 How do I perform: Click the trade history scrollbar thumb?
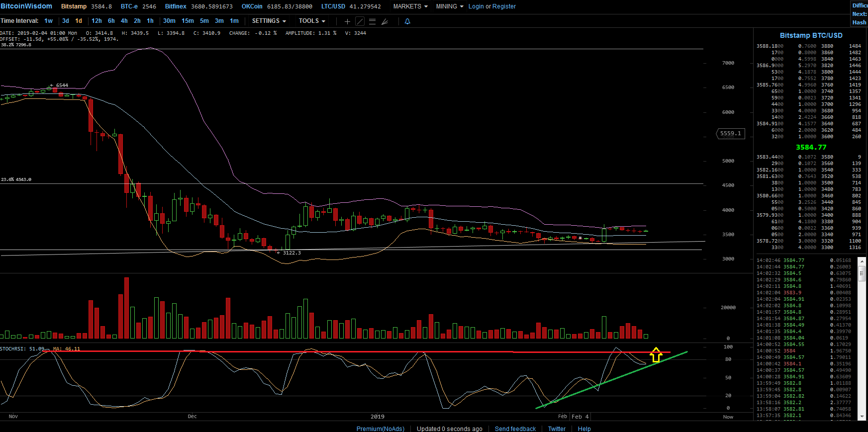click(x=862, y=273)
